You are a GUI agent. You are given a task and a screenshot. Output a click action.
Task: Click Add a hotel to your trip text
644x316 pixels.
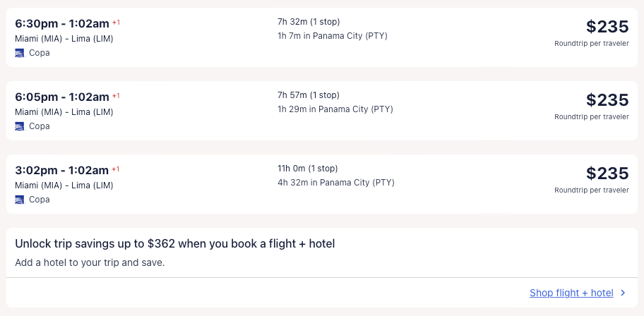(90, 262)
